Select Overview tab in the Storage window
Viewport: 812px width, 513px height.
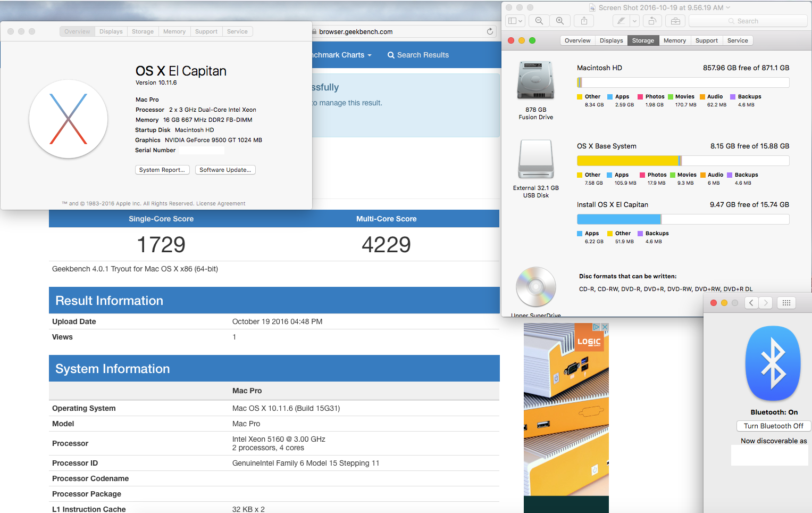(x=577, y=40)
